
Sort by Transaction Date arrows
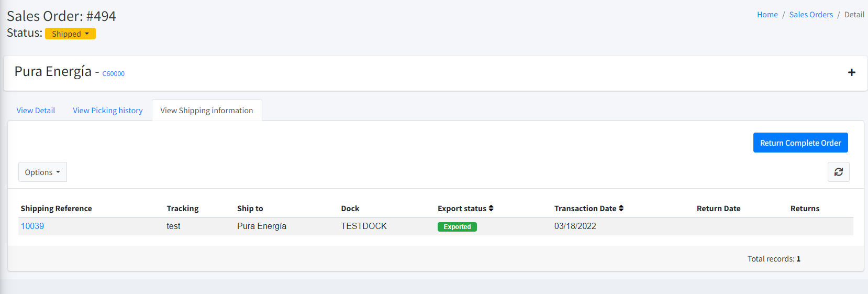[621, 209]
